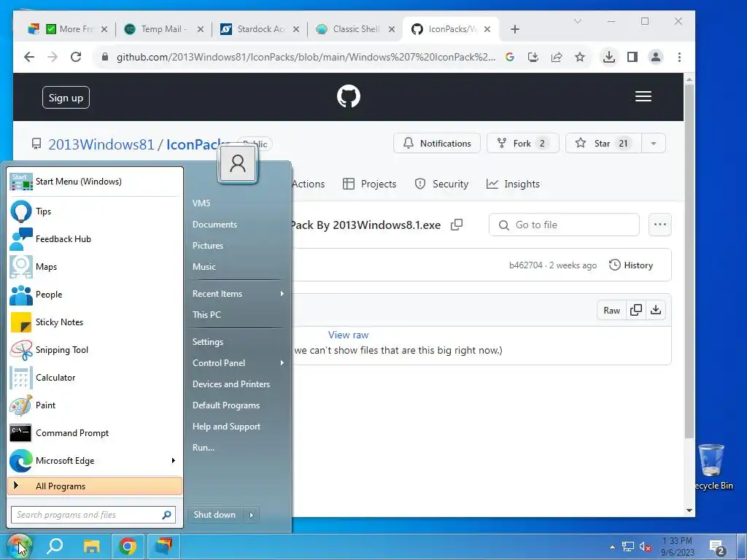Switch to Classic Shell tab
This screenshot has height=560, width=747.
point(355,29)
